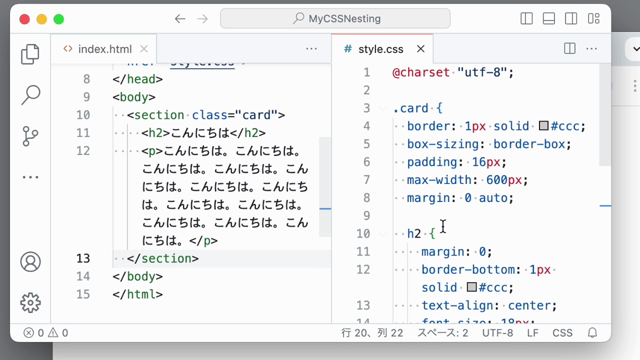Image resolution: width=640 pixels, height=360 pixels.
Task: Click the text-align property on line 13
Action: (457, 306)
